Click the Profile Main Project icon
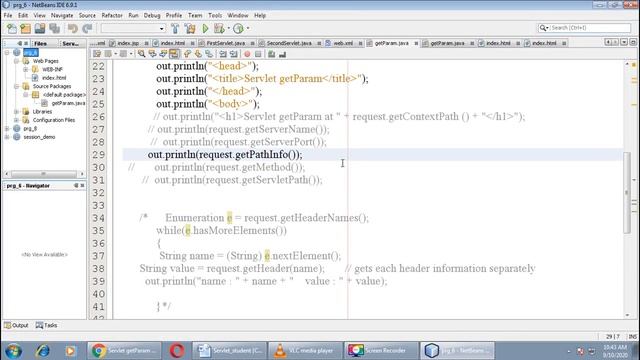 (238, 29)
